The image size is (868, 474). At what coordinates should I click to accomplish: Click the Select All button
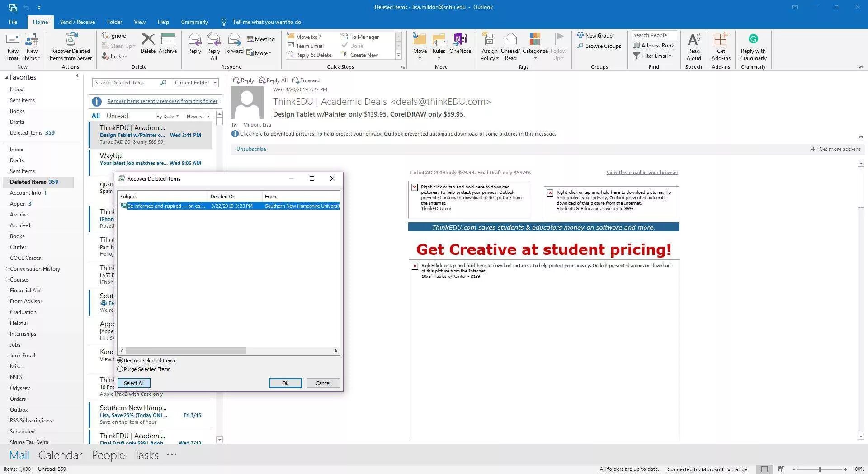134,383
